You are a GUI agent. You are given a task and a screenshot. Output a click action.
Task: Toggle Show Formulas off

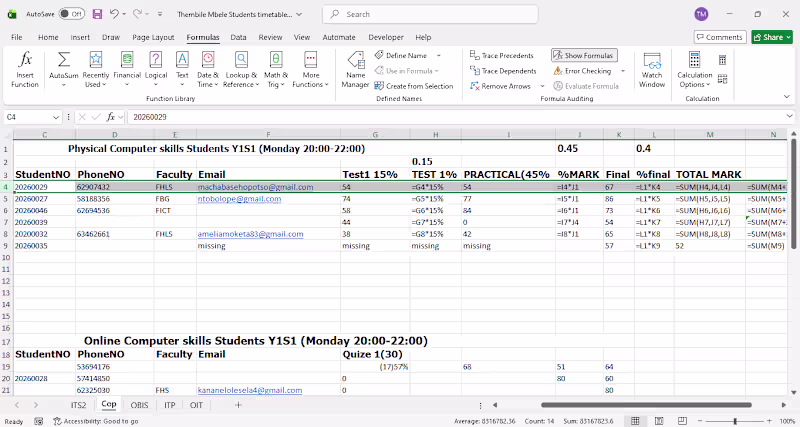(x=584, y=55)
